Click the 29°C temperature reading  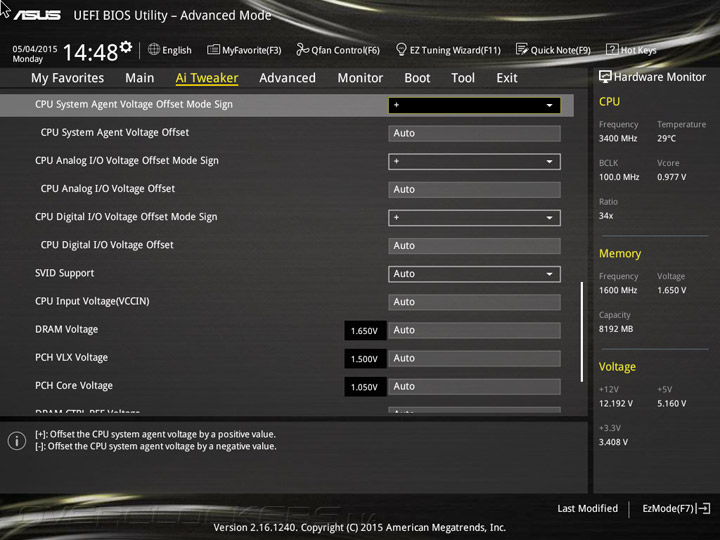click(666, 138)
